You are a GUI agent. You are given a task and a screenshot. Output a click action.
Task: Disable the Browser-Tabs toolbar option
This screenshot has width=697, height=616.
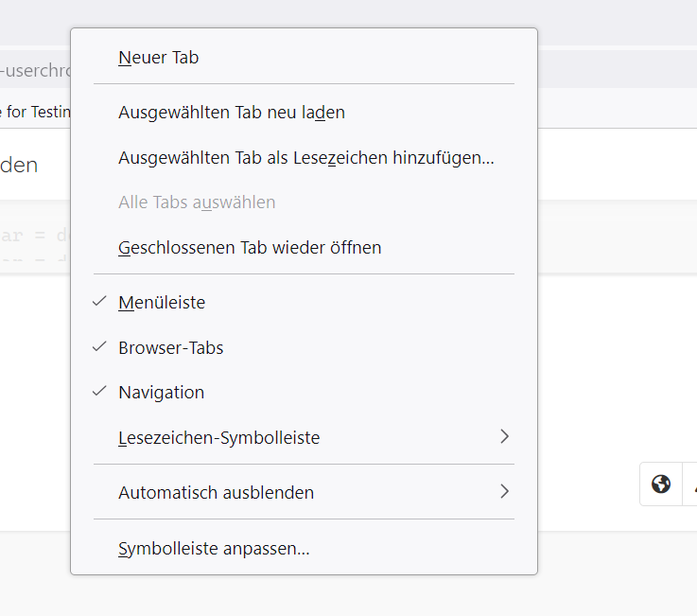[x=171, y=347]
